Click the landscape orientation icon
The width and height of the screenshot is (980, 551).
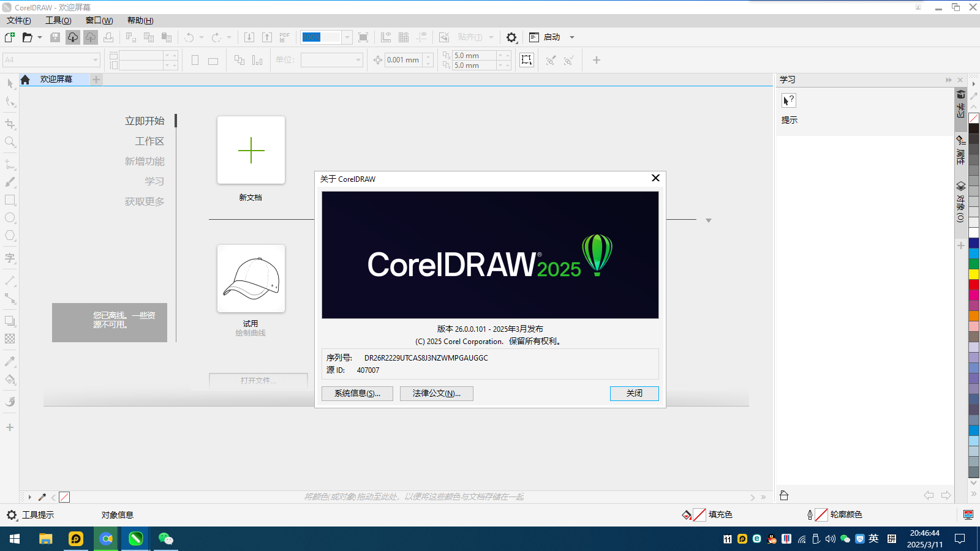click(x=213, y=61)
